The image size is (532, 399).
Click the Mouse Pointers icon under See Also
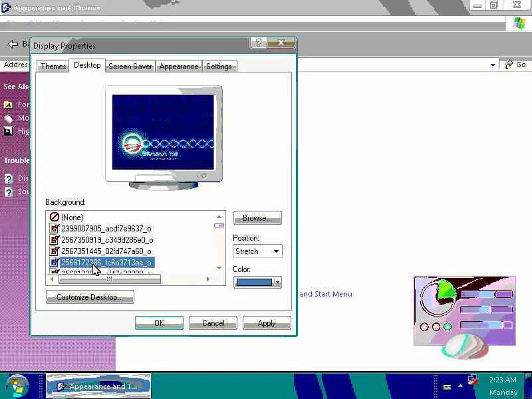8,118
